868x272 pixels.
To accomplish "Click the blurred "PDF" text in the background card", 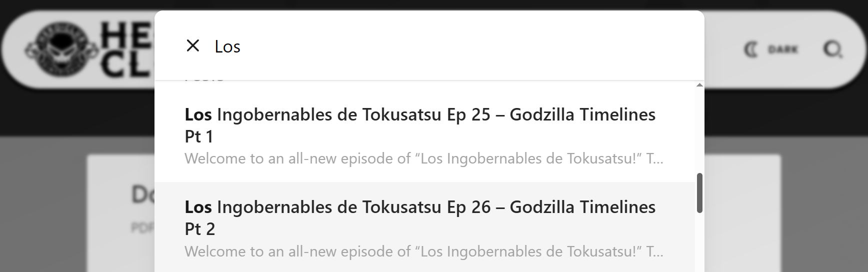I will pos(142,228).
